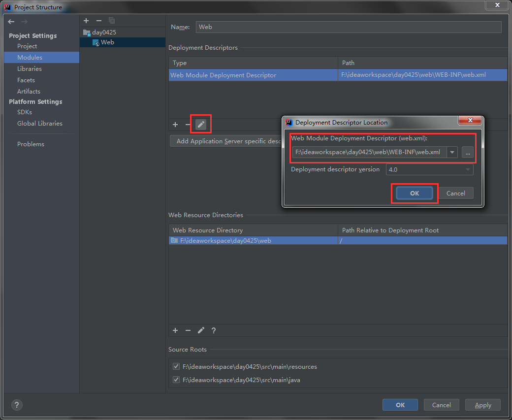512x420 pixels.
Task: Click the facet Name input field
Action: (x=349, y=27)
